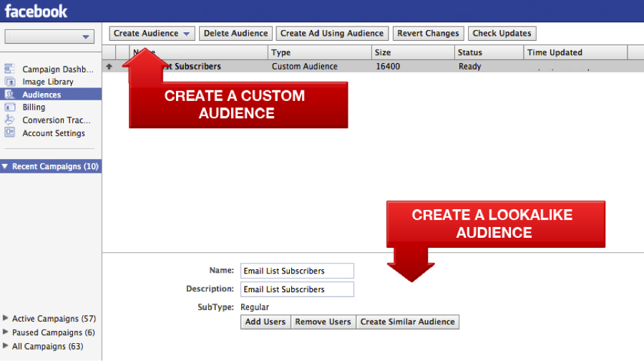Click Create Ad Using Audience
Screen dimensions: 644x361
click(x=332, y=33)
